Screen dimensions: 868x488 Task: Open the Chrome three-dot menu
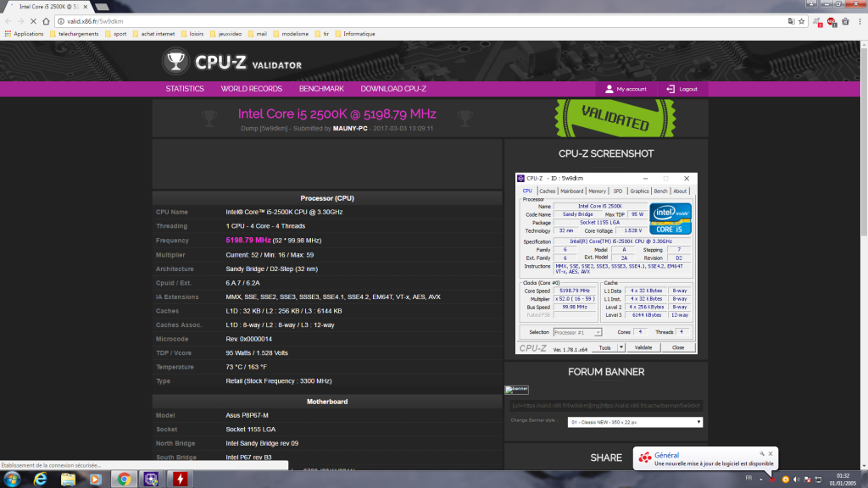coord(860,21)
